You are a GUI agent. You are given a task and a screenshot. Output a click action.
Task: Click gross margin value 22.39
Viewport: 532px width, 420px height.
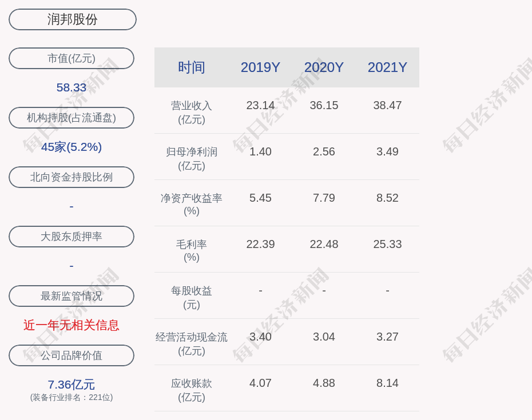click(261, 244)
